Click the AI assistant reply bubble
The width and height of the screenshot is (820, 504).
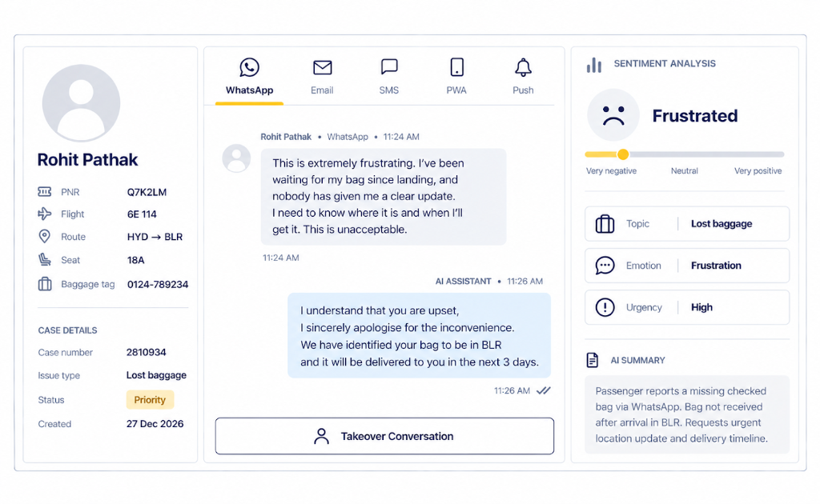click(x=419, y=336)
